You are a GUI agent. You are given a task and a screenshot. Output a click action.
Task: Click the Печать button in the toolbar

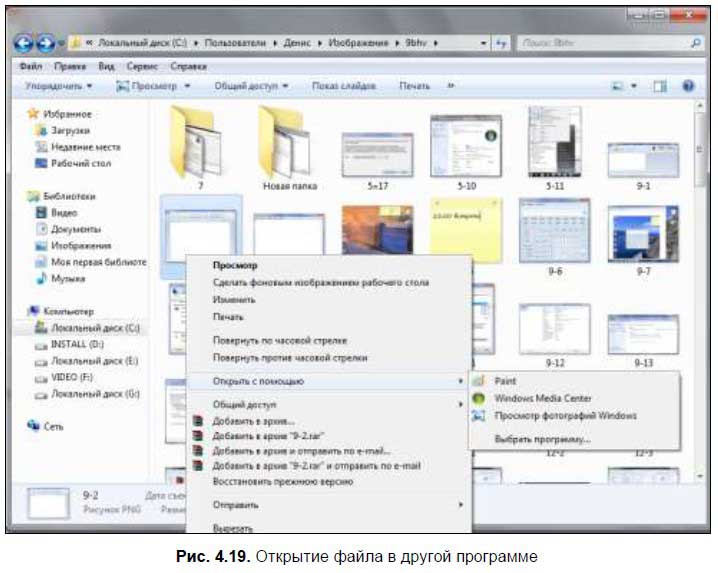[x=414, y=87]
